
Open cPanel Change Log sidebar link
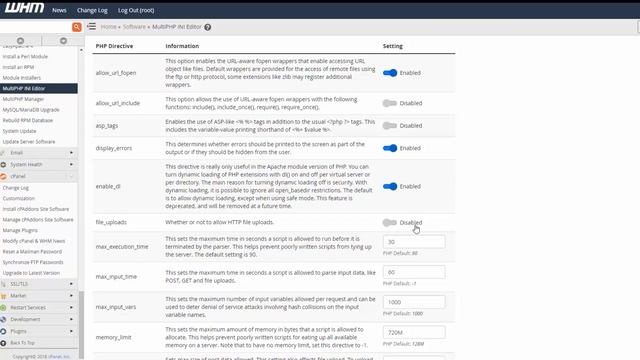pyautogui.click(x=16, y=188)
